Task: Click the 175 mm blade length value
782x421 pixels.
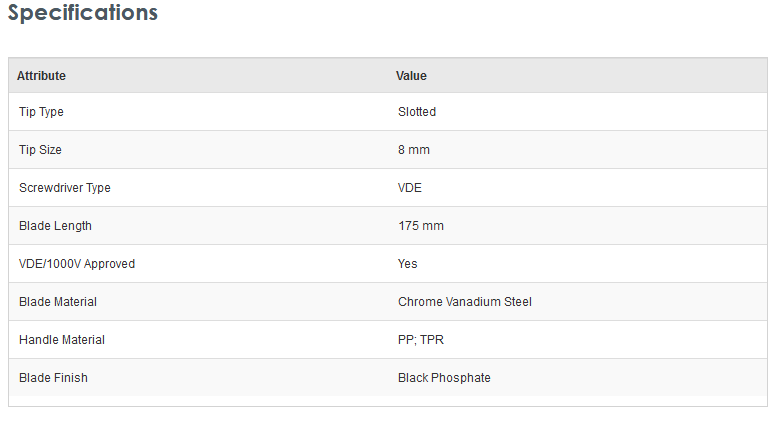Action: [421, 226]
